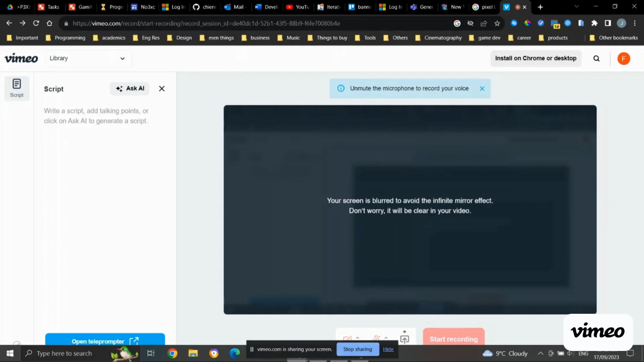Switch to the Tasks browser tab
The image size is (644, 362).
49,7
